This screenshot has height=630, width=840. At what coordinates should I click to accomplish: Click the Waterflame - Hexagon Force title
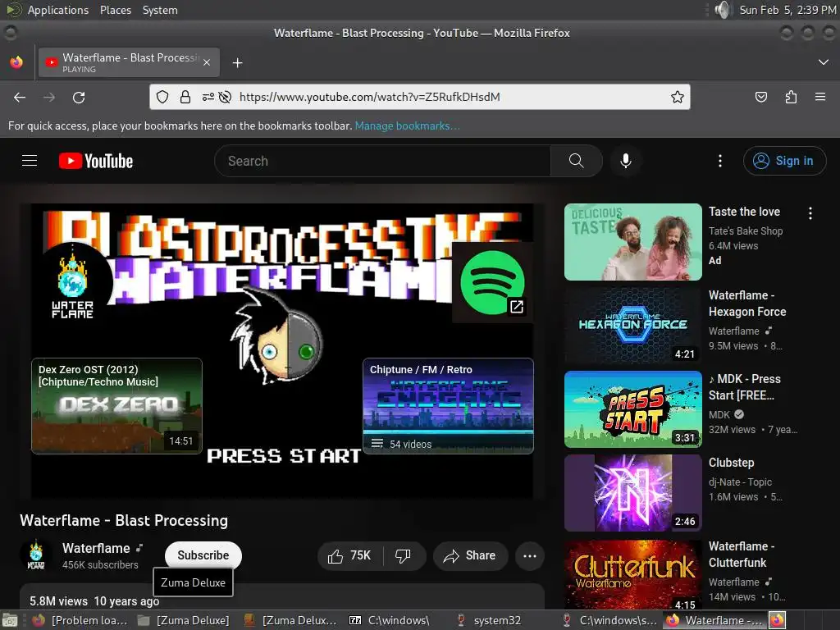(747, 304)
